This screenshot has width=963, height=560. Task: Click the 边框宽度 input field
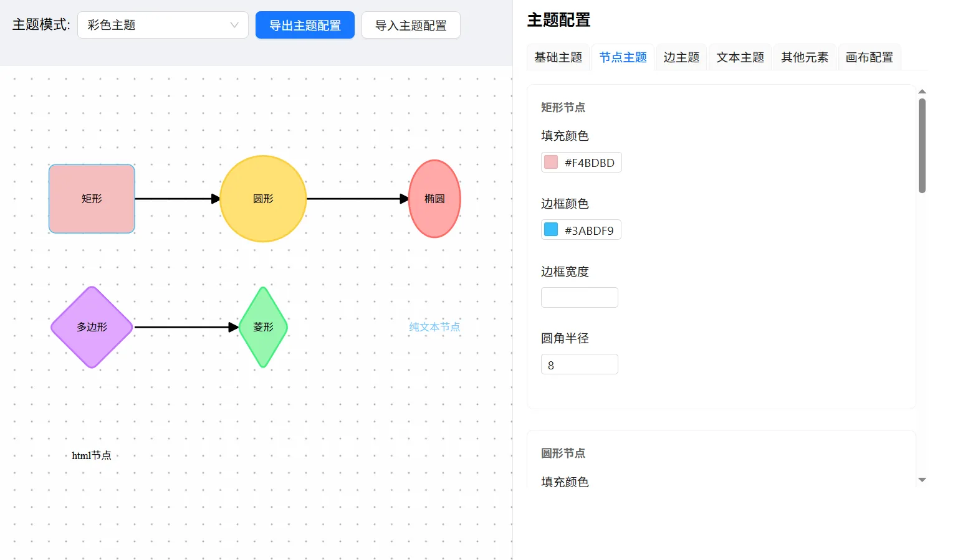(x=579, y=297)
